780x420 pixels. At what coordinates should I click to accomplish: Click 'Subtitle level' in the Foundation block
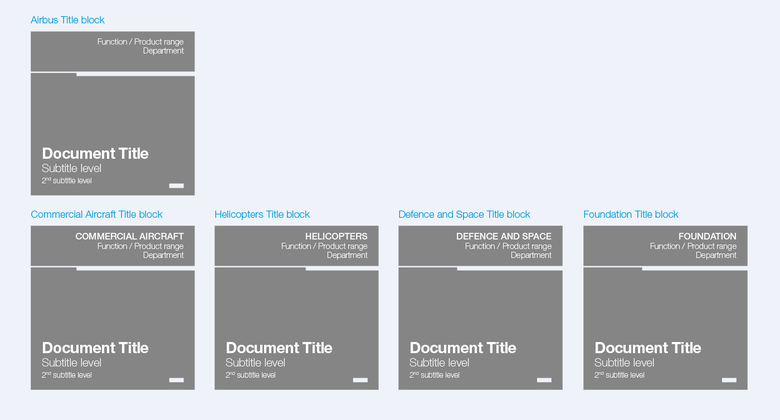(x=624, y=363)
